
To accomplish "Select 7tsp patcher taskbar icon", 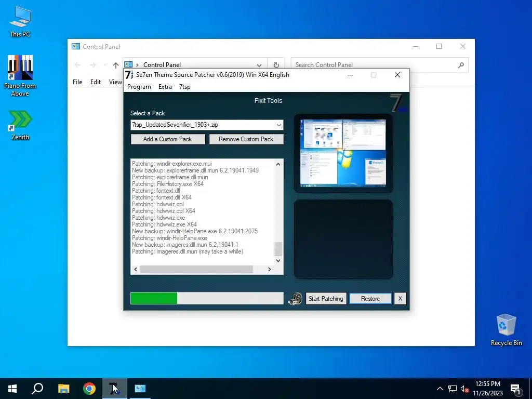I will point(115,389).
